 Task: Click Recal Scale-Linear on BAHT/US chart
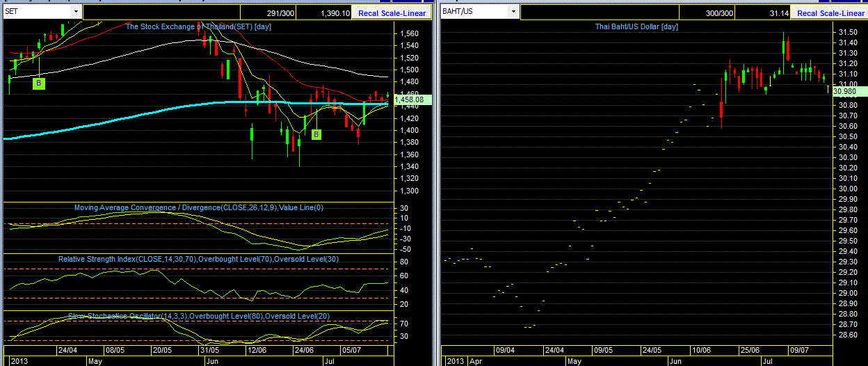830,13
